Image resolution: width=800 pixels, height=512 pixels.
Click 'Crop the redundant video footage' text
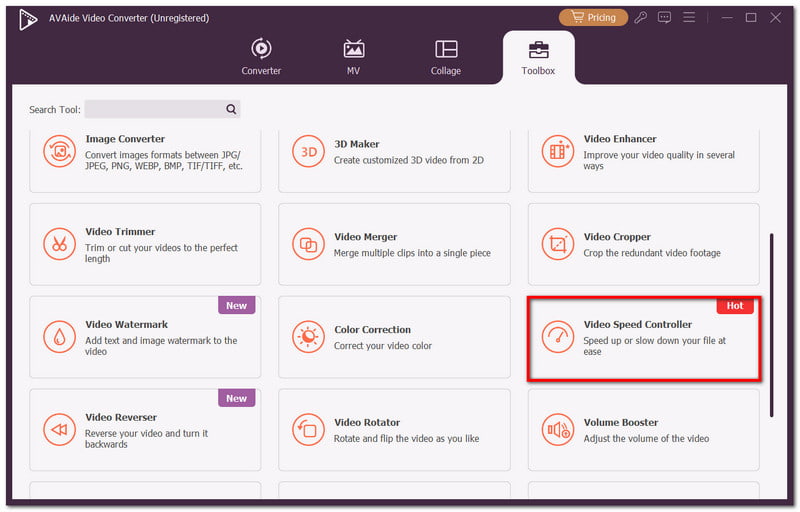point(652,253)
